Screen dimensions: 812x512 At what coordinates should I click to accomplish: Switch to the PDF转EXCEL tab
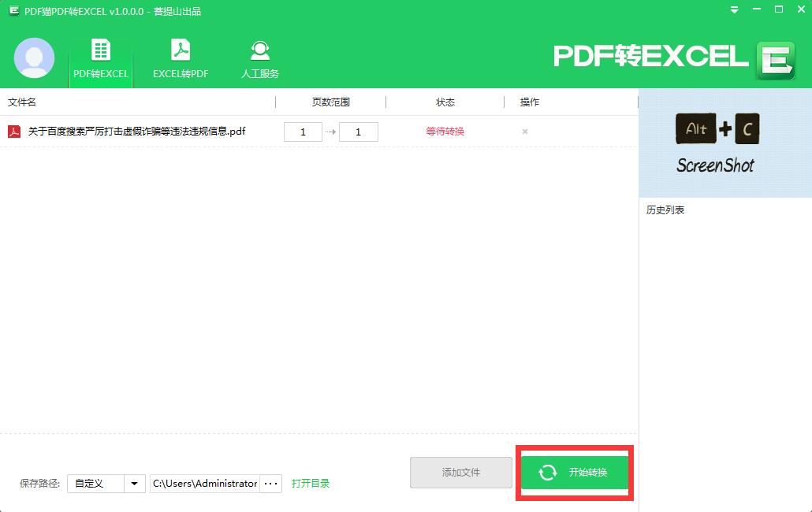(x=101, y=60)
